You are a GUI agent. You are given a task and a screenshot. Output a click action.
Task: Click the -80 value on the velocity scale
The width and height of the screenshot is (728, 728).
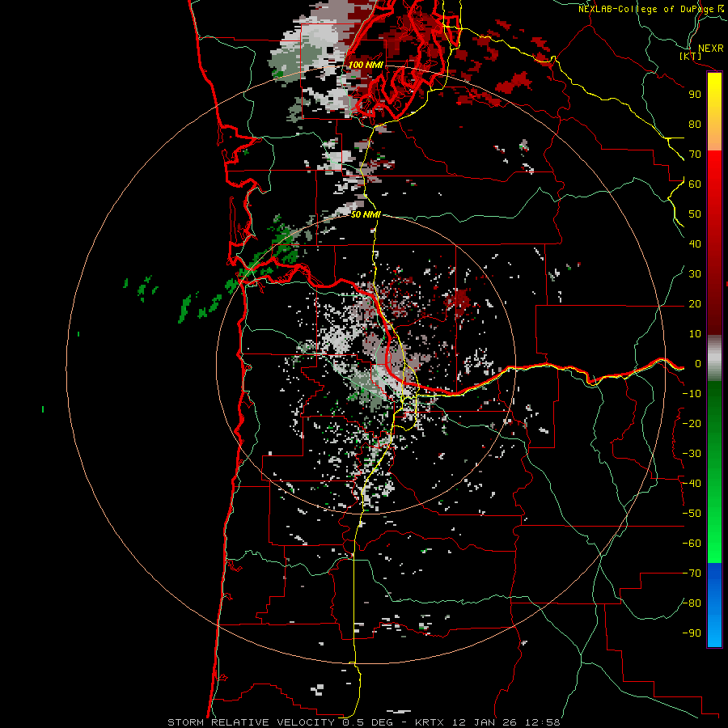(x=692, y=603)
